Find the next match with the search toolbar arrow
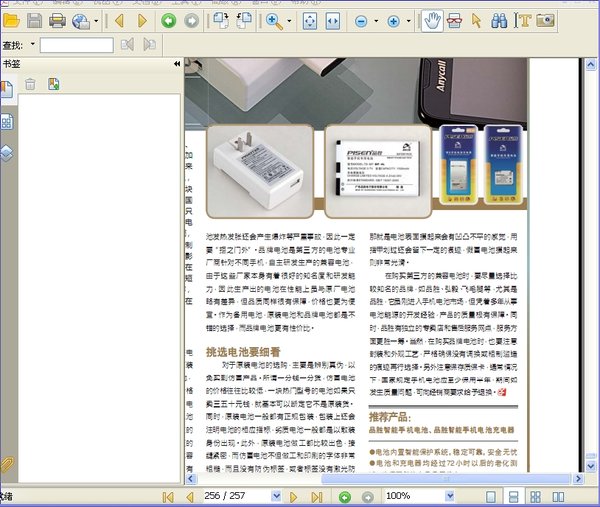This screenshot has width=600, height=507. coord(149,45)
